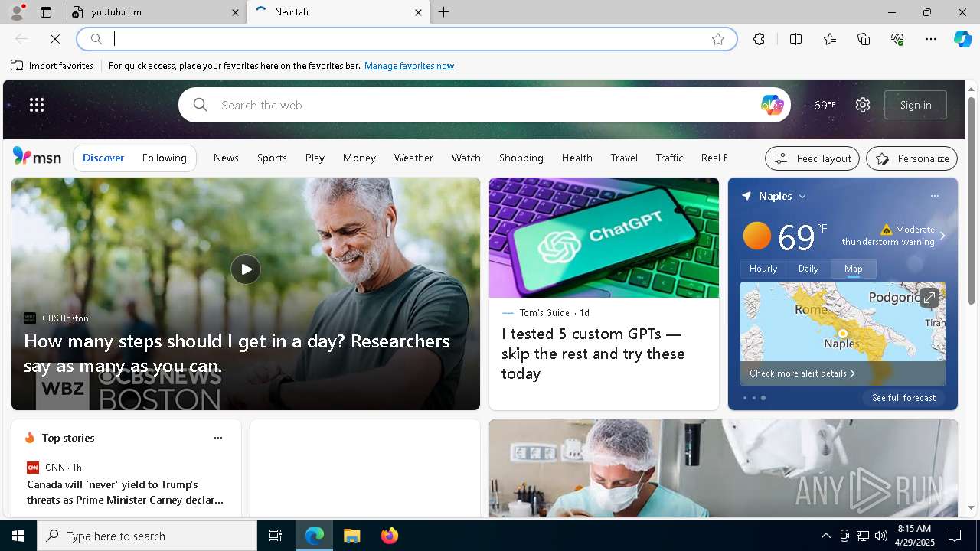980x551 pixels.
Task: Open the Health menu item
Action: point(577,158)
